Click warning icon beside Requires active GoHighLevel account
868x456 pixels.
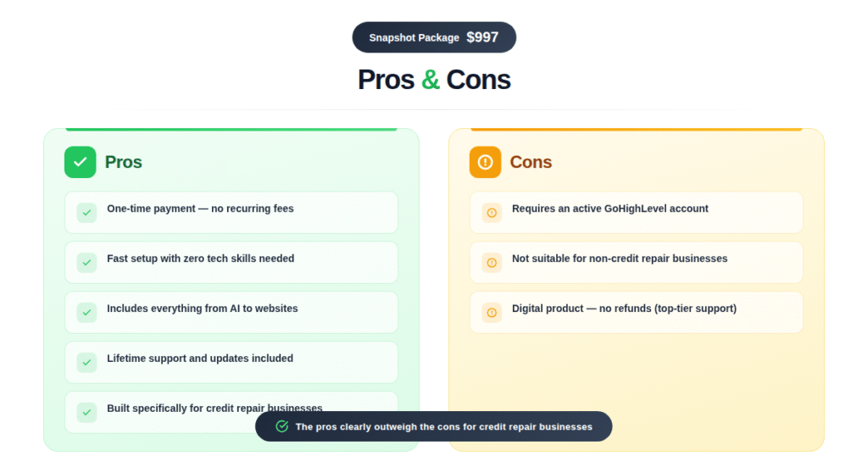pyautogui.click(x=492, y=213)
